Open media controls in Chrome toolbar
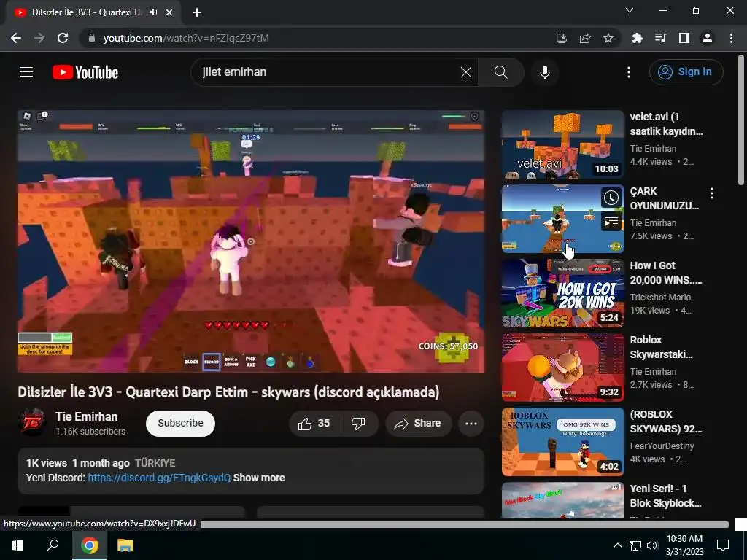The height and width of the screenshot is (560, 747). (x=660, y=38)
